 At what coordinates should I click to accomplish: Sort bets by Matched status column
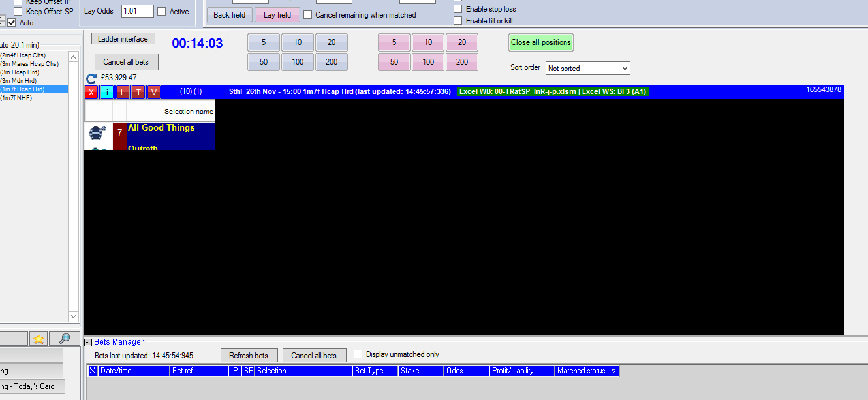click(587, 371)
